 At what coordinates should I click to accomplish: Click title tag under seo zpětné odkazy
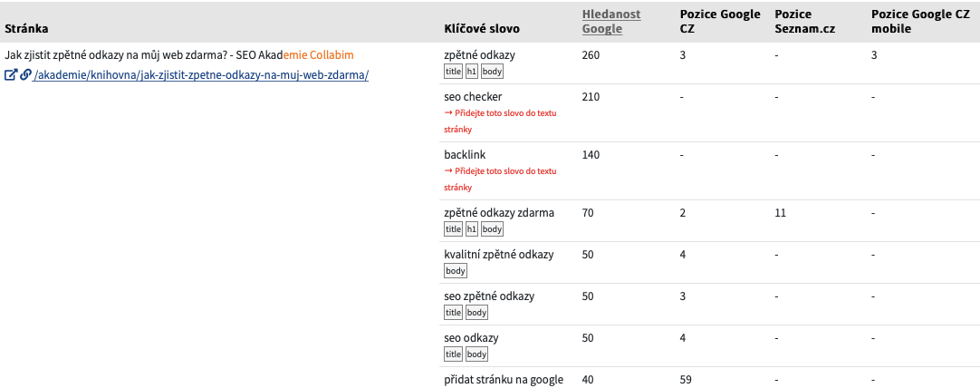pos(453,312)
